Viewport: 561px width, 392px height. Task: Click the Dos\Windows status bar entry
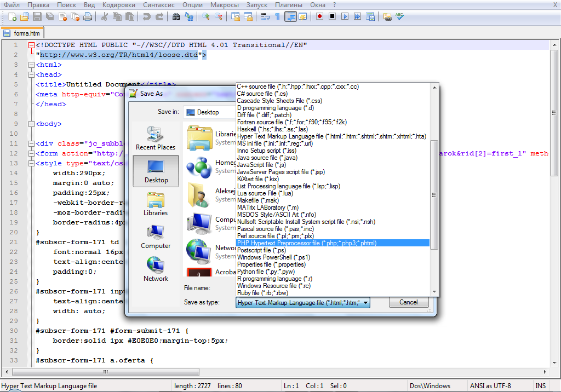[x=430, y=386]
